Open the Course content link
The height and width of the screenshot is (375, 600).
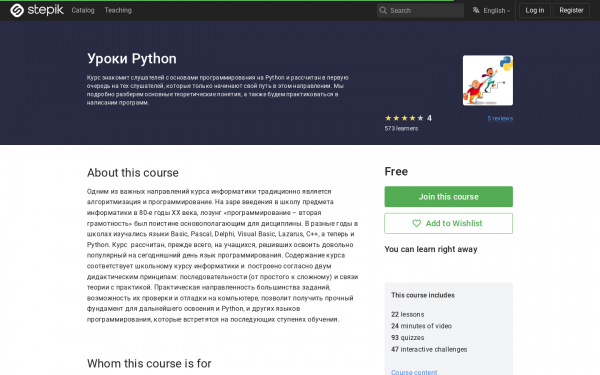tap(414, 372)
